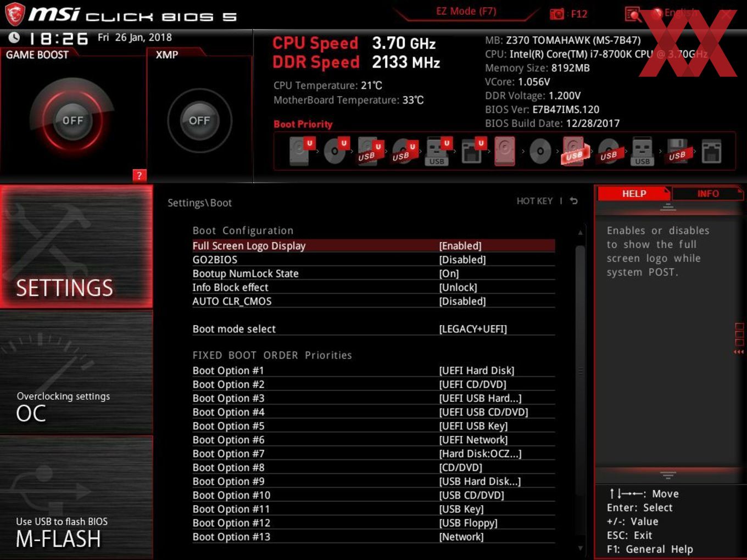Select the legacy CD/DVD boot icon without U badge
Screen dimensions: 747x560
point(540,152)
